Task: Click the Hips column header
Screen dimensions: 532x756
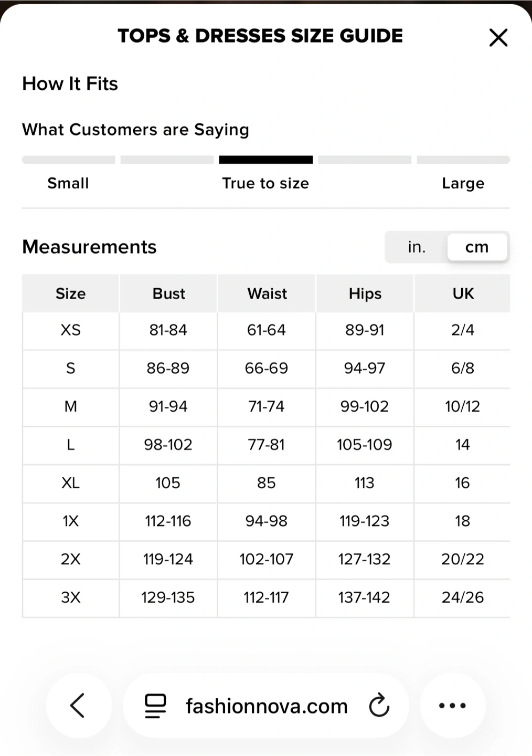Action: (x=365, y=293)
